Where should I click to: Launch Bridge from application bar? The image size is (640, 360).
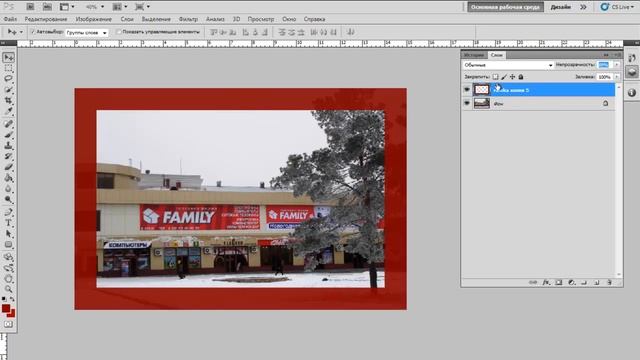(x=30, y=7)
